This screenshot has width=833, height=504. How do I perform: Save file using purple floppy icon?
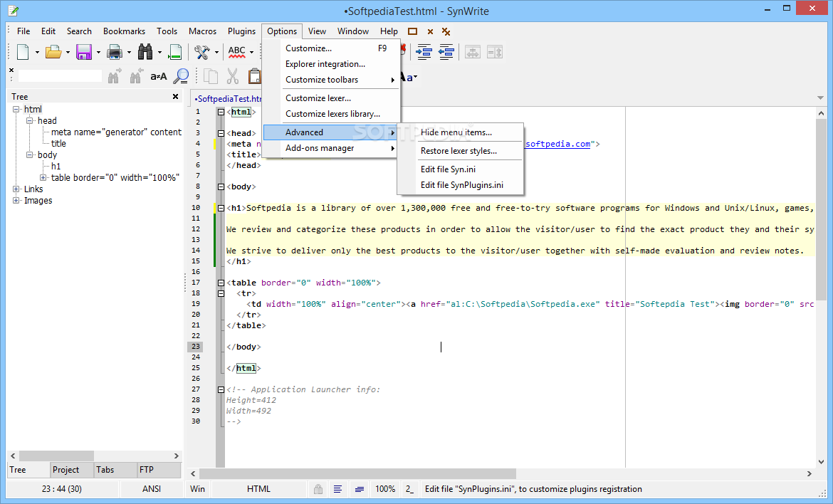84,52
